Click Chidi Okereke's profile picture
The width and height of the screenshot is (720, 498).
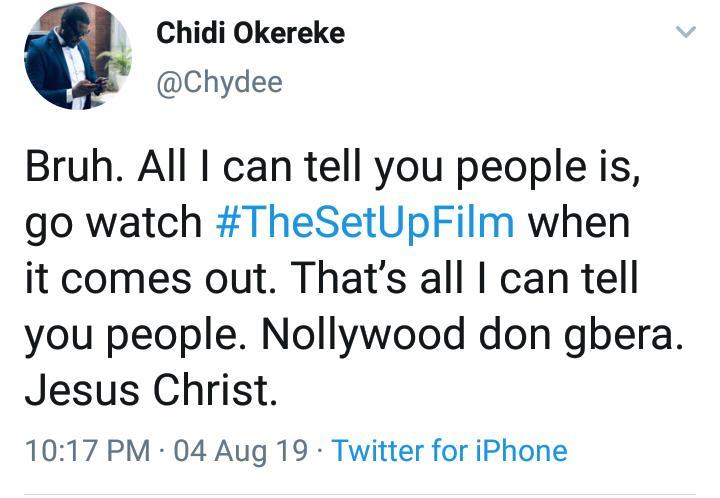pyautogui.click(x=77, y=56)
